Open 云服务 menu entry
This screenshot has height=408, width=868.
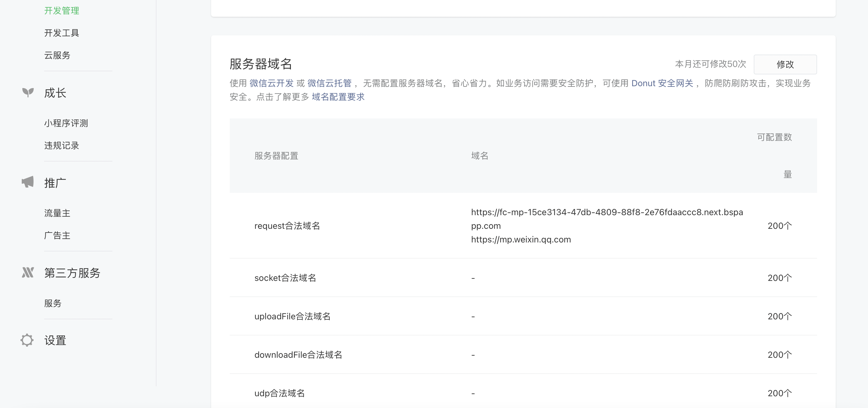[x=57, y=55]
